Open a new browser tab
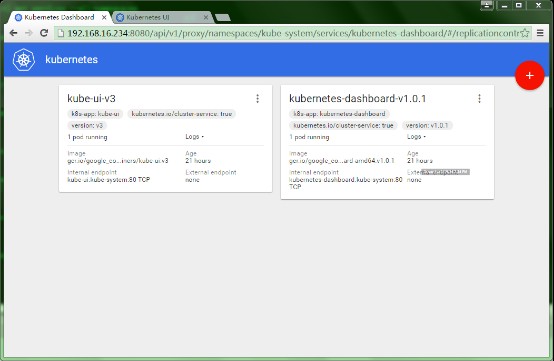This screenshot has height=361, width=554. pyautogui.click(x=223, y=17)
